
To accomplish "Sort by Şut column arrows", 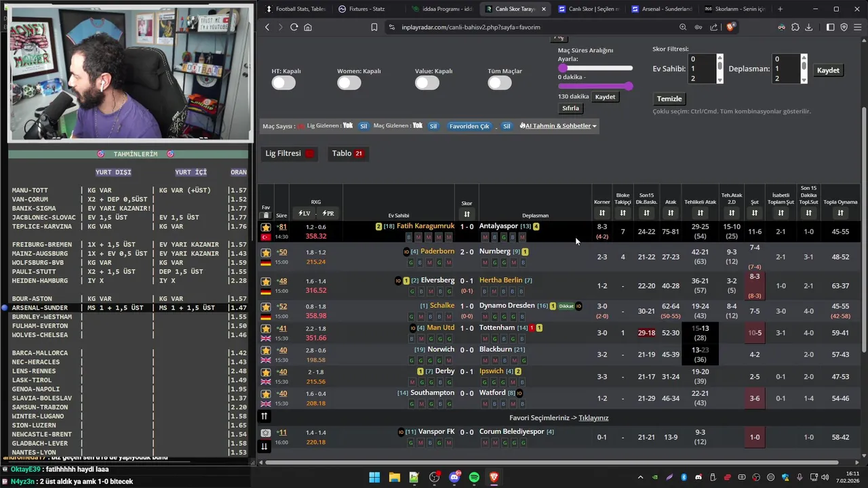I will tap(754, 213).
